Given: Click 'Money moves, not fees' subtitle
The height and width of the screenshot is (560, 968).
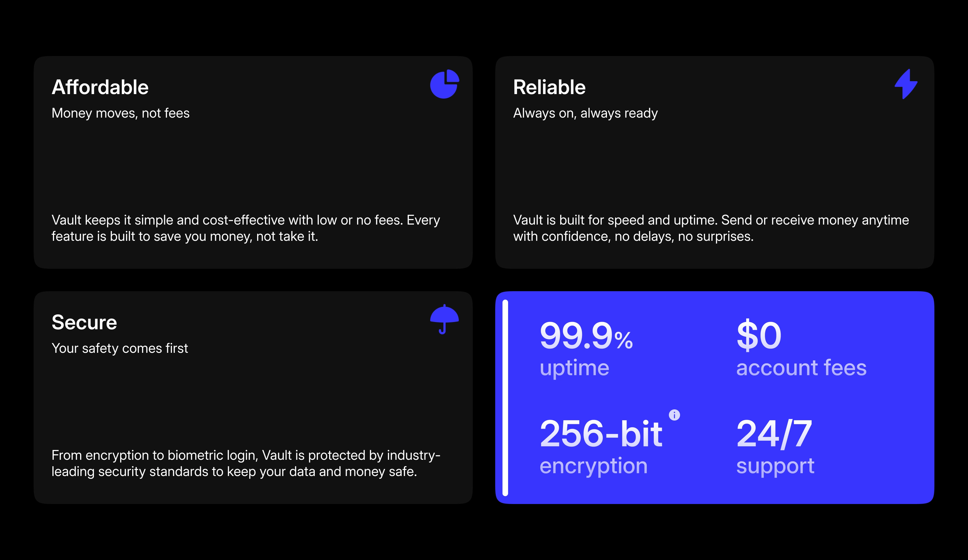Looking at the screenshot, I should pos(121,113).
